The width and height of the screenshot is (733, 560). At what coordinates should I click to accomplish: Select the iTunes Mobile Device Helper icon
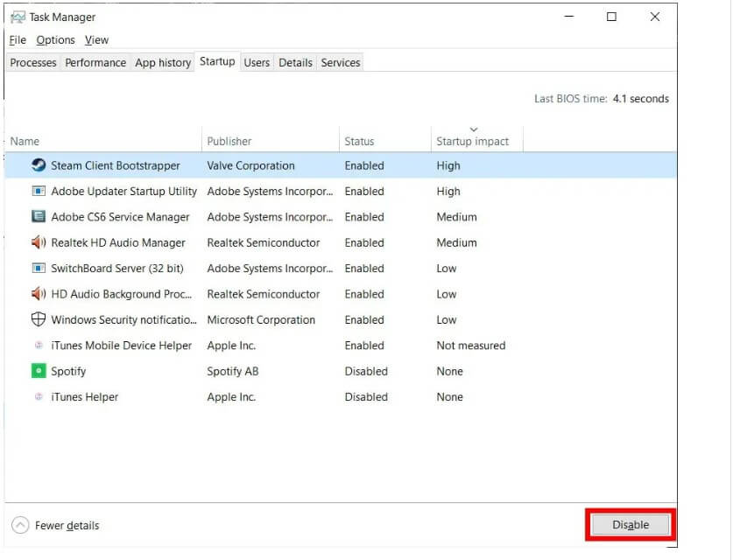pyautogui.click(x=39, y=346)
